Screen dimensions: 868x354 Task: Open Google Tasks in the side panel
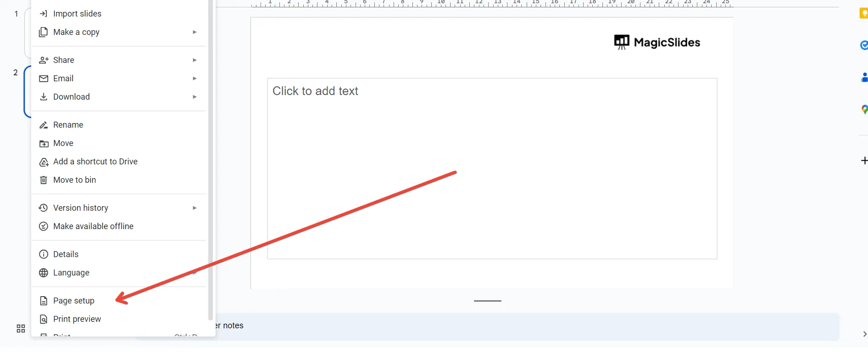[x=864, y=45]
